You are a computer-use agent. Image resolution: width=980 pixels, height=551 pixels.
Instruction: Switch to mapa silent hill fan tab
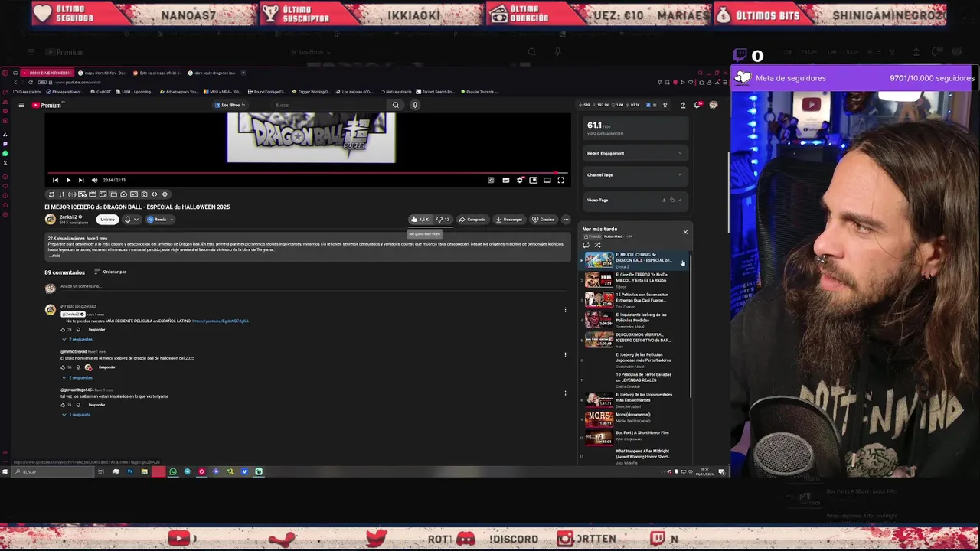point(102,73)
